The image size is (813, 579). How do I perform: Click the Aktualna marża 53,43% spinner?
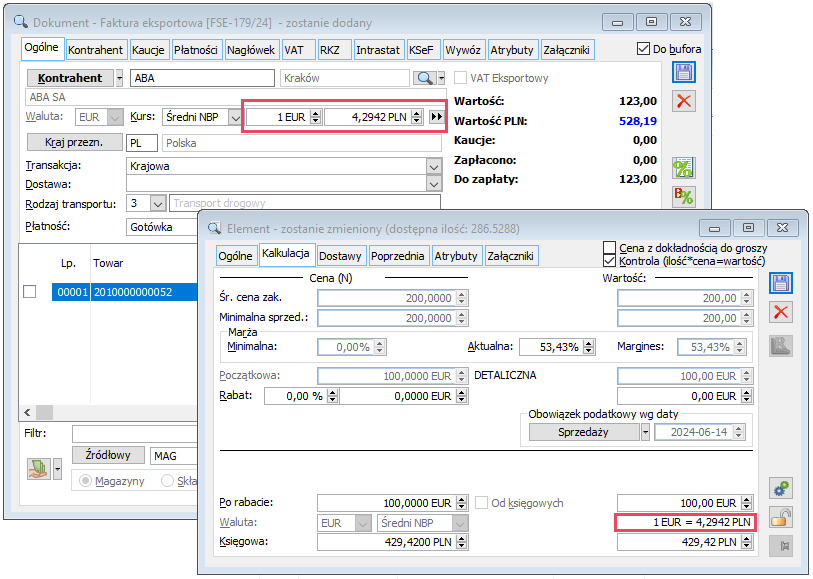coord(588,347)
